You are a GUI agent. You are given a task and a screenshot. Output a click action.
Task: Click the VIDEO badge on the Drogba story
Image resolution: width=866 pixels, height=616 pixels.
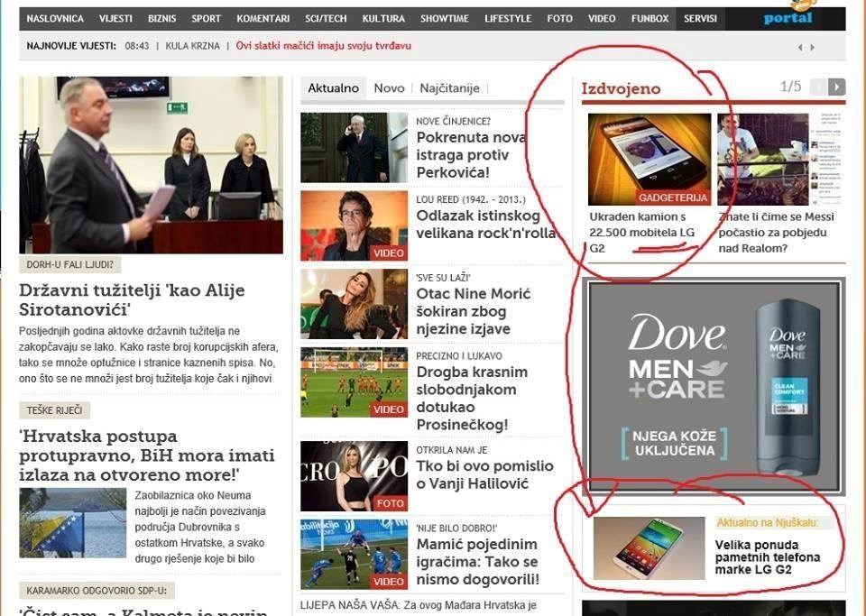[388, 409]
